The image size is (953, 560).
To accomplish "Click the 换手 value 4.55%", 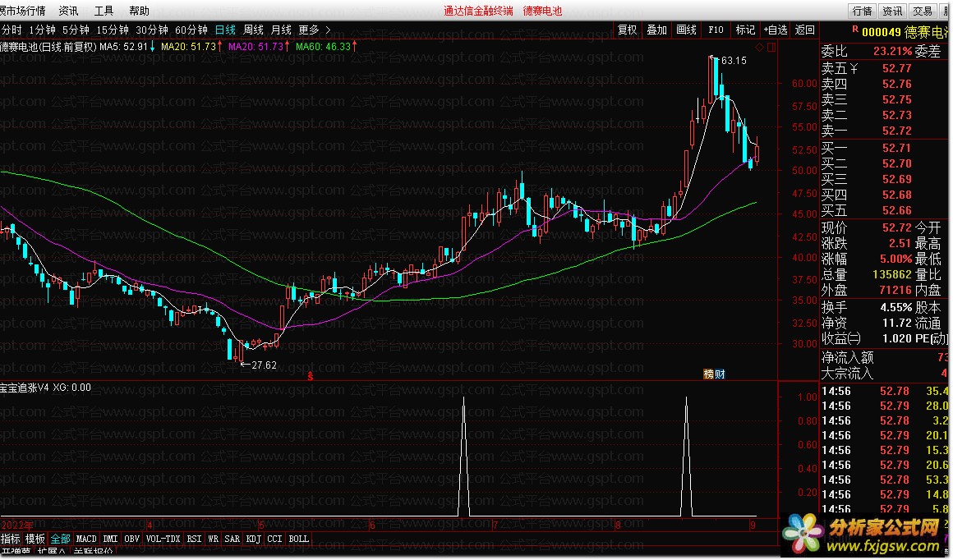I will click(x=895, y=307).
